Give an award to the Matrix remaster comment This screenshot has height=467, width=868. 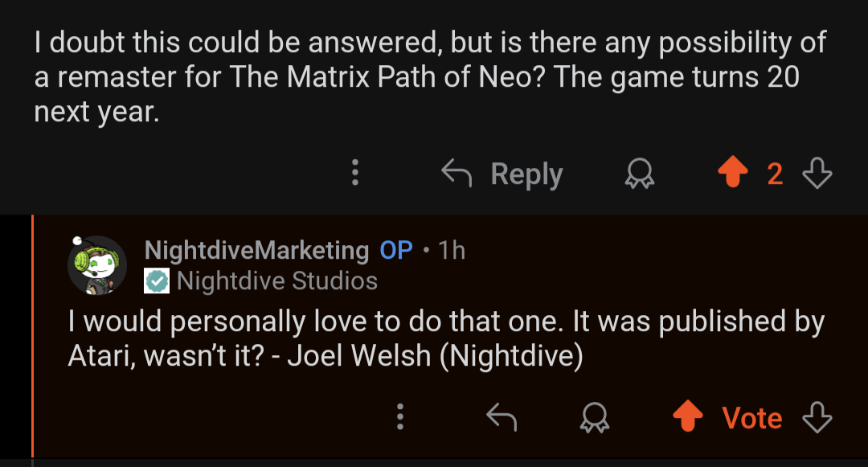(x=640, y=174)
